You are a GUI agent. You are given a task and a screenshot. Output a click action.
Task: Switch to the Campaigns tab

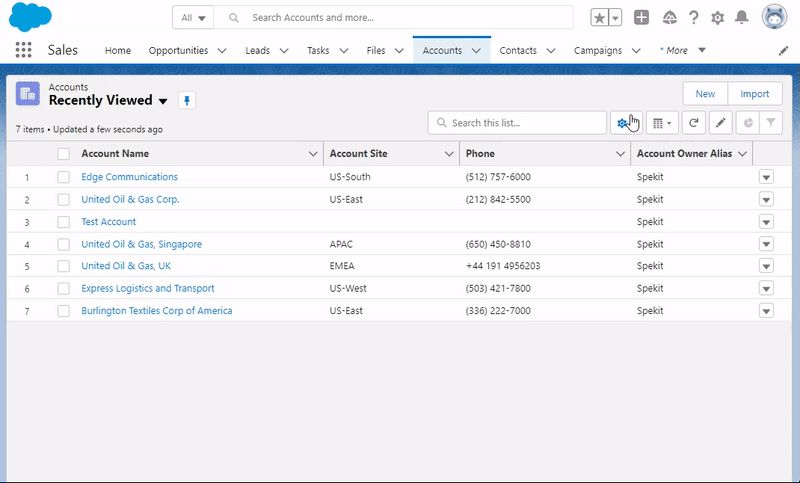597,50
